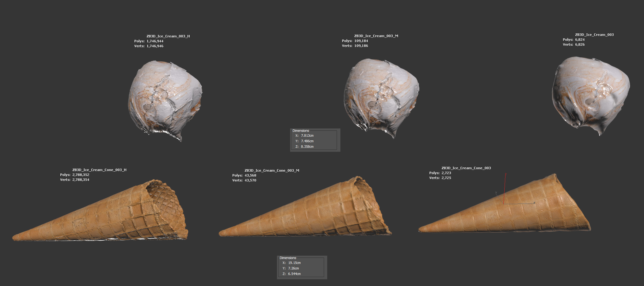Click the ZB3D_Ice_Cream_Cone_003 name label
The width and height of the screenshot is (644, 286).
point(466,168)
